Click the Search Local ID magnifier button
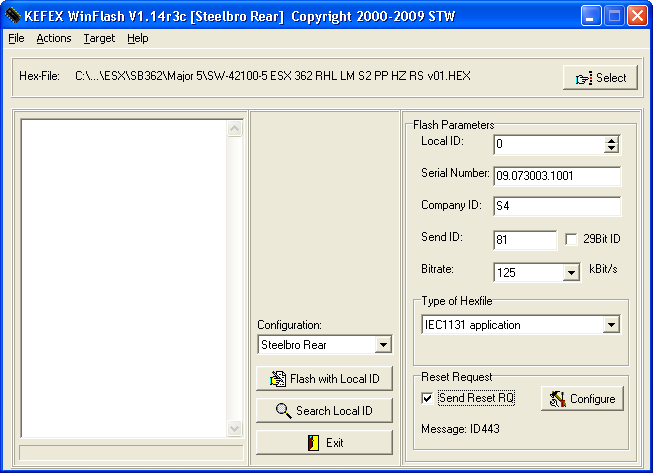This screenshot has width=657, height=473. click(x=324, y=411)
